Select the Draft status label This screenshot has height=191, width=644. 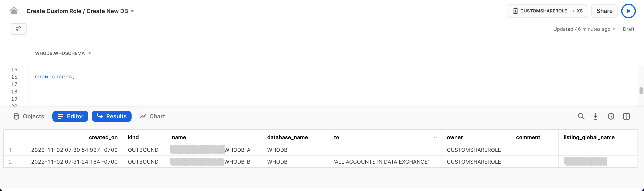[x=629, y=29]
